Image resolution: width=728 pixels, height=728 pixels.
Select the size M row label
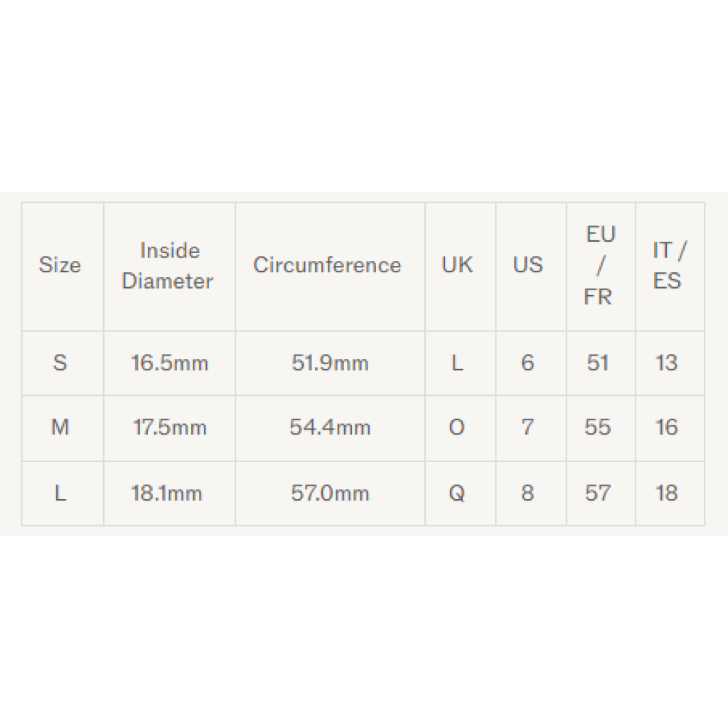[x=60, y=428]
